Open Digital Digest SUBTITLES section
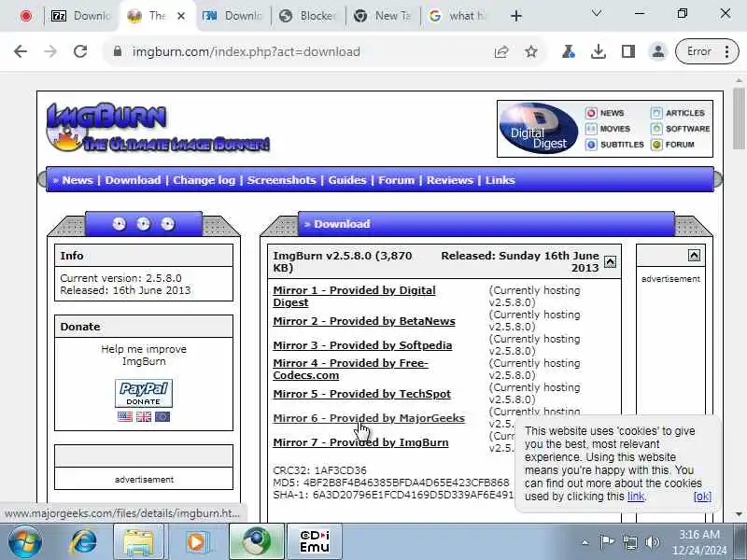The height and width of the screenshot is (560, 747). (x=614, y=145)
